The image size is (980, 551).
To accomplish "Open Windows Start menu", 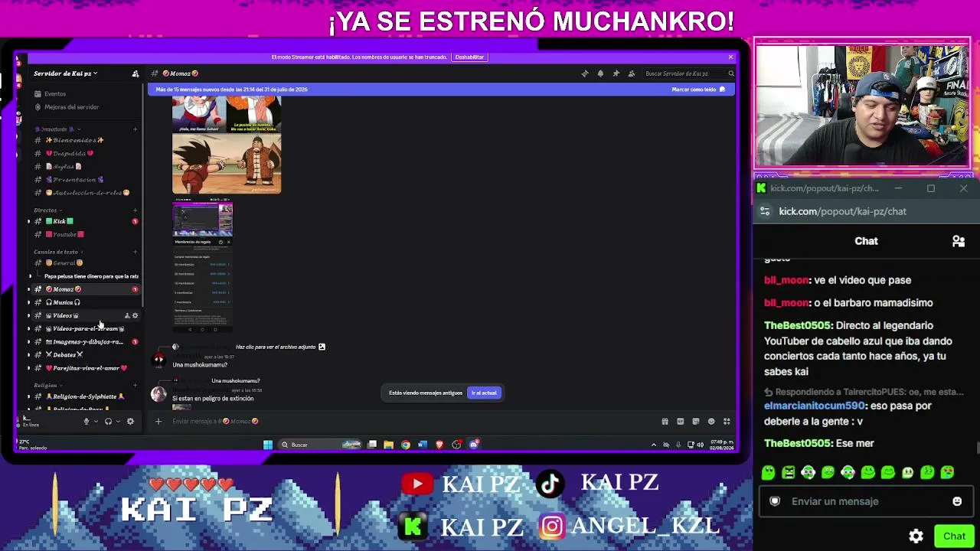I will [268, 445].
